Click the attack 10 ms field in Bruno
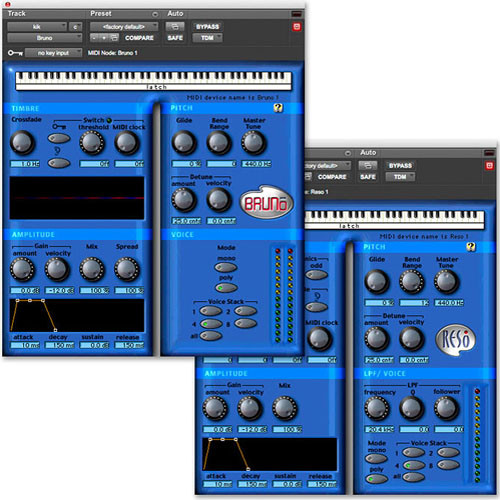The width and height of the screenshot is (500, 500). [x=25, y=345]
